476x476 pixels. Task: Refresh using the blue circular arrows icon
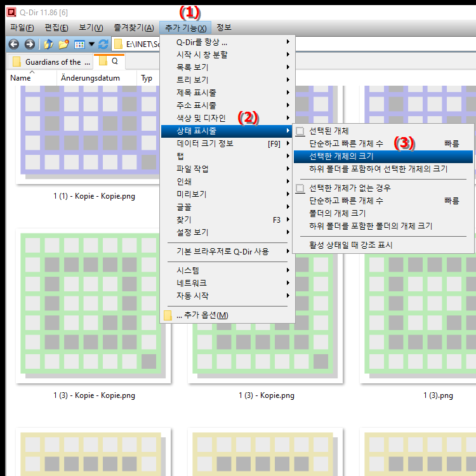tap(103, 44)
